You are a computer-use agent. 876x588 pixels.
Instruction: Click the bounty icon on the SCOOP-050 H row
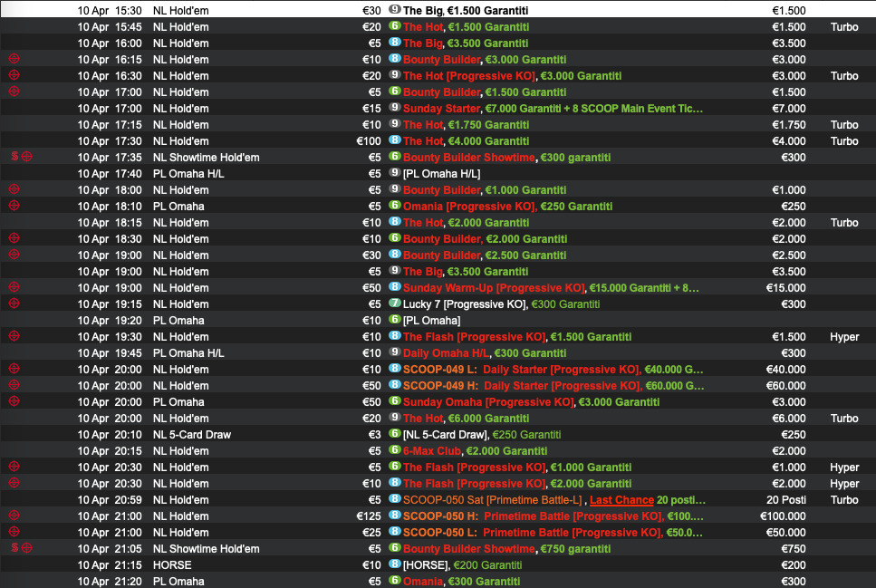coord(14,516)
